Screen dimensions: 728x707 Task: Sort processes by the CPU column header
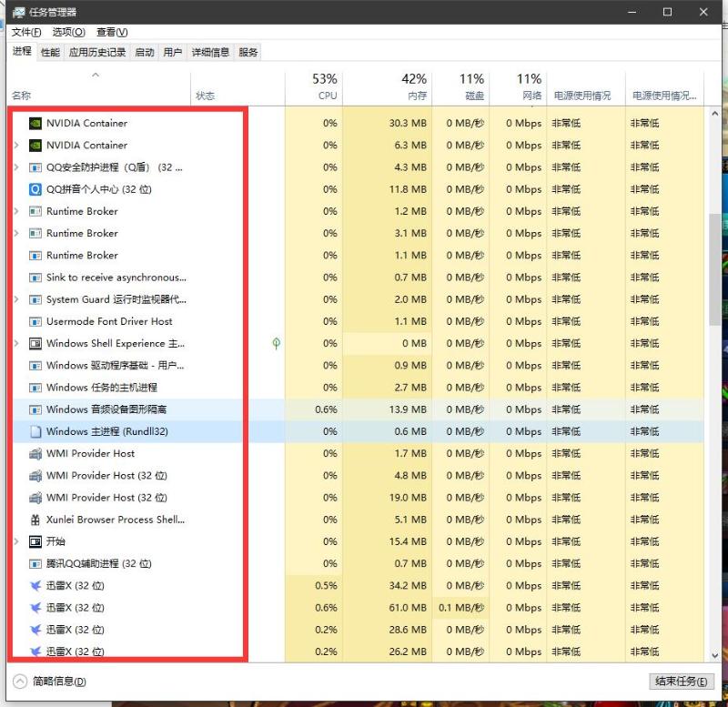[x=314, y=88]
